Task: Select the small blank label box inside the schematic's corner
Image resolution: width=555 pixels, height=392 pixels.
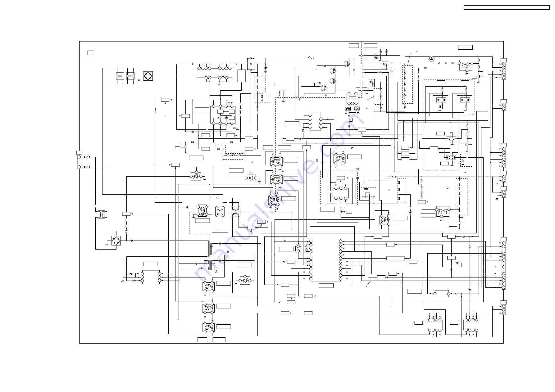Action: pos(91,53)
